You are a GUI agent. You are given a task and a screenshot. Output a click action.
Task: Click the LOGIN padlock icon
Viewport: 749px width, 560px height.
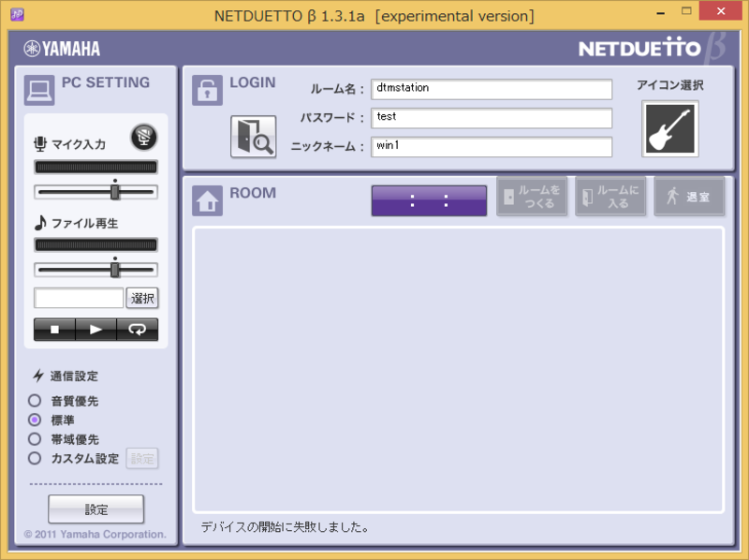207,90
